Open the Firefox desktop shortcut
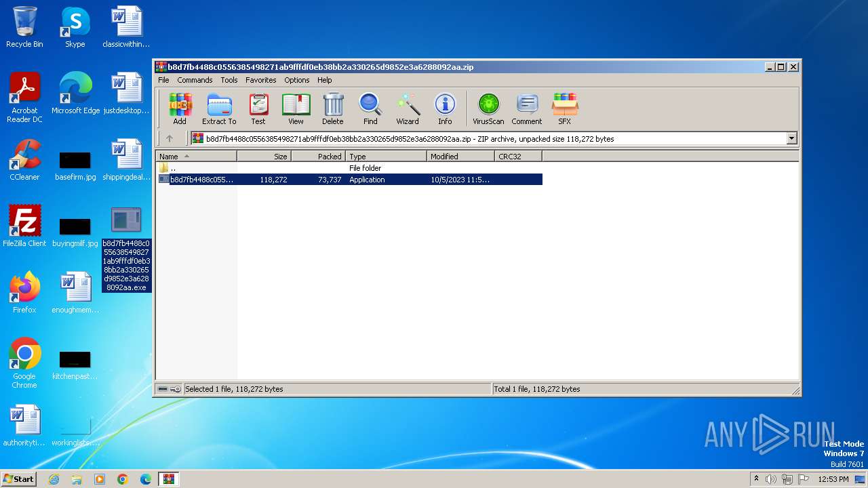The image size is (868, 488). point(24,293)
